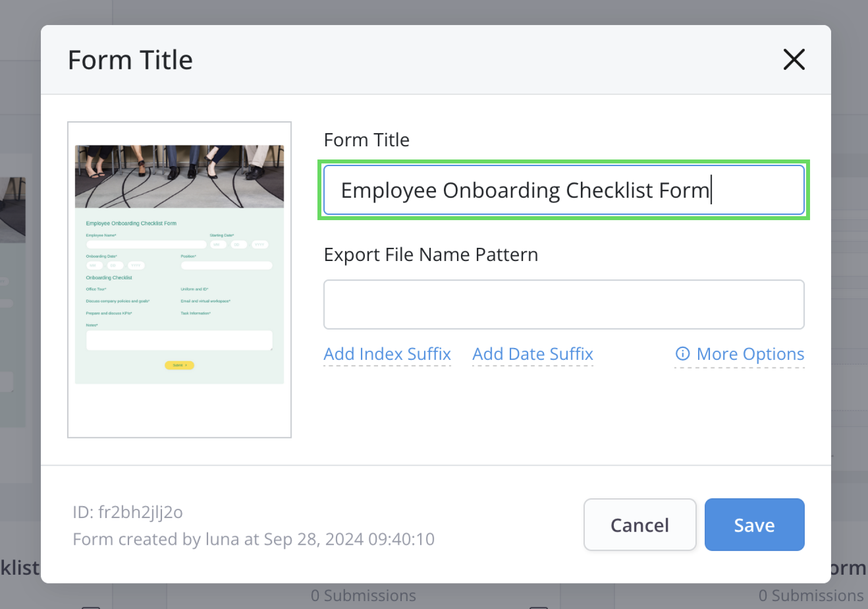The image size is (868, 609).
Task: Click the 'Export File Name Pattern' label
Action: click(x=431, y=254)
